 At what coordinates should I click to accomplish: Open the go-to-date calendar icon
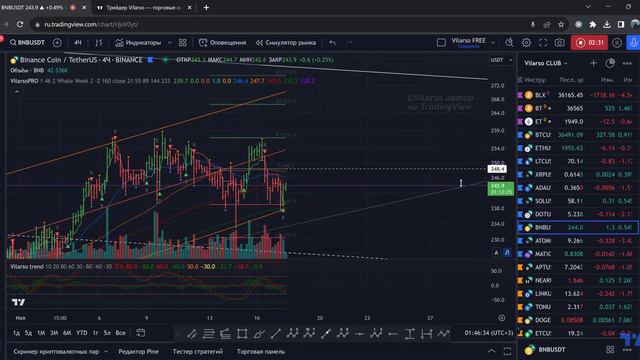tap(140, 333)
